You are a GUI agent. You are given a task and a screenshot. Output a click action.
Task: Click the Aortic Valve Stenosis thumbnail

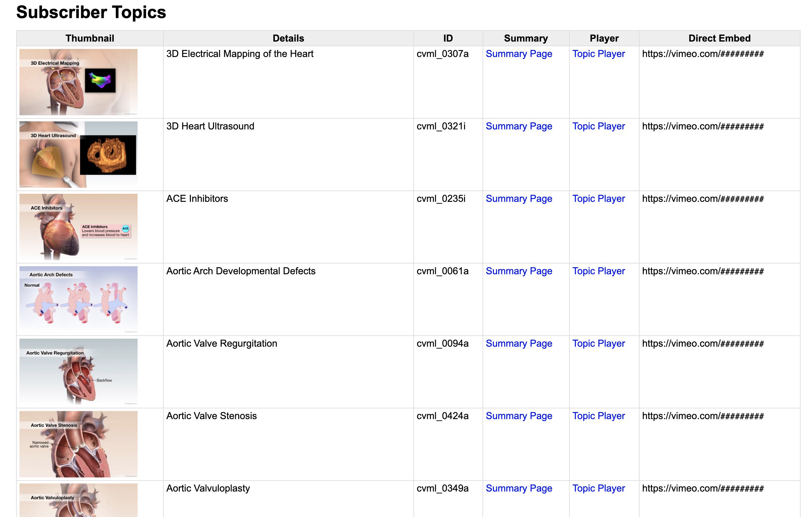point(78,444)
